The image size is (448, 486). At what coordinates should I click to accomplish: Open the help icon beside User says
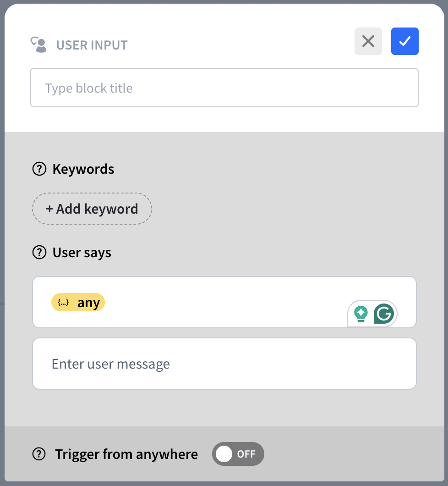point(39,253)
